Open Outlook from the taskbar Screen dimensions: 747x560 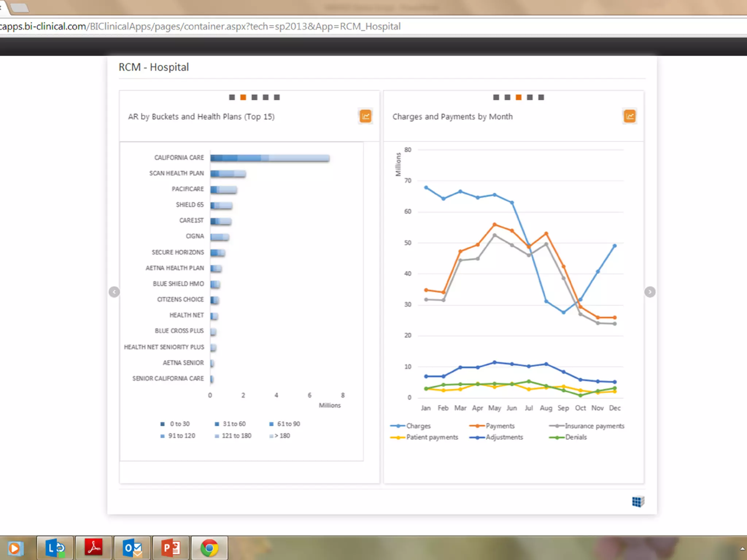132,548
